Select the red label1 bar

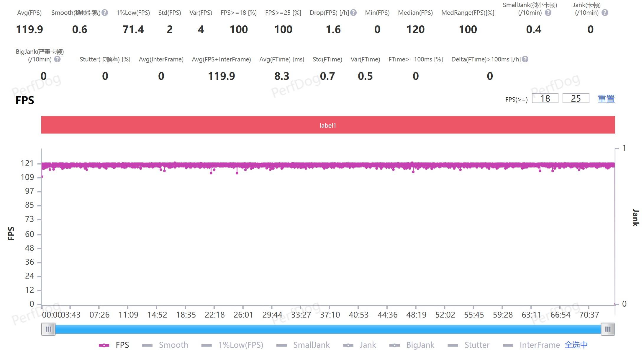328,125
